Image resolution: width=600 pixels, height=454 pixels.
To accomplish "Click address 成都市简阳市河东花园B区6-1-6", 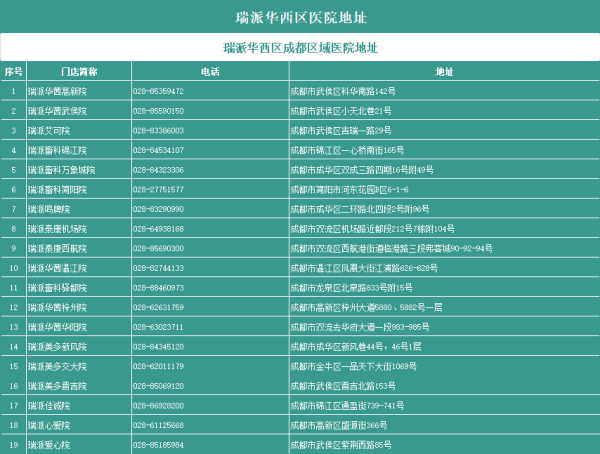I will (x=349, y=190).
